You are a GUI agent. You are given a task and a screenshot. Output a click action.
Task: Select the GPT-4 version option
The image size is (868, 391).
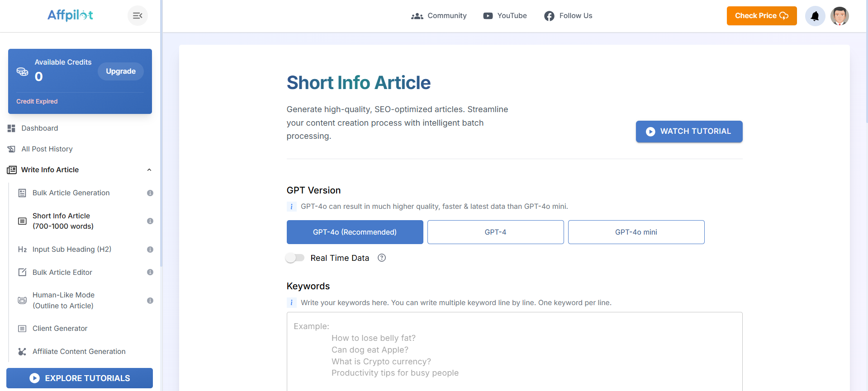(x=495, y=232)
